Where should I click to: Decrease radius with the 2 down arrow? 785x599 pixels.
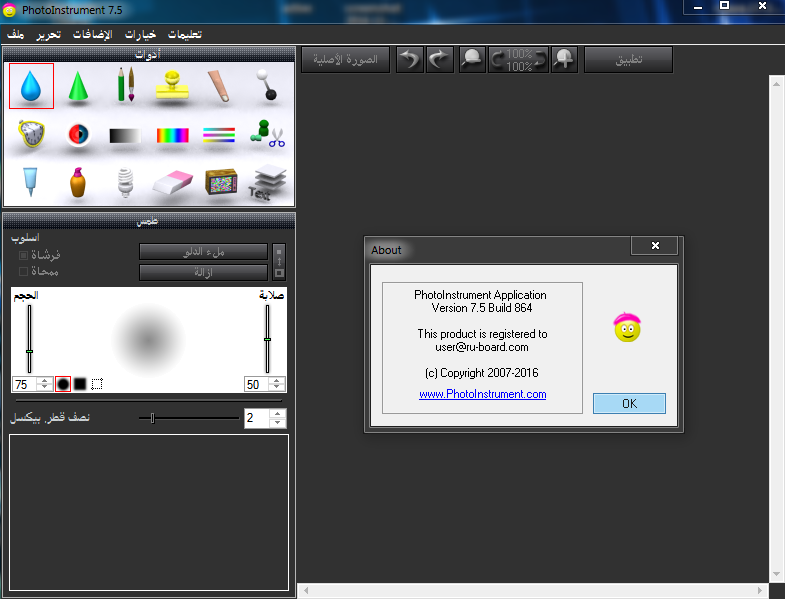click(x=277, y=423)
